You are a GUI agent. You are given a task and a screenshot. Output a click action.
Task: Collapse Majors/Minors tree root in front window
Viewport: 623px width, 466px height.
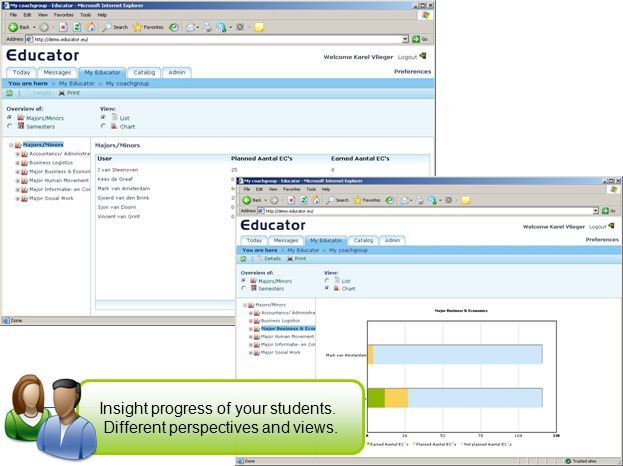(245, 305)
